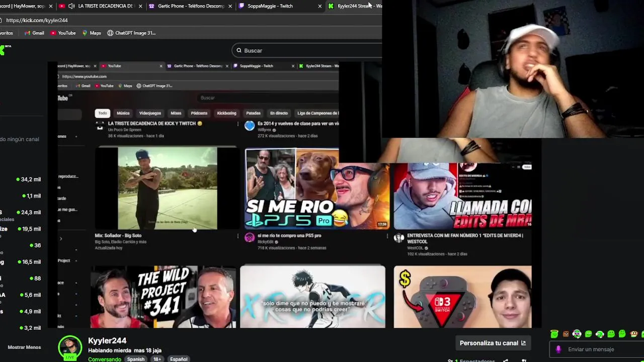
Task: Click the RickyEdit channel avatar
Action: point(250,238)
